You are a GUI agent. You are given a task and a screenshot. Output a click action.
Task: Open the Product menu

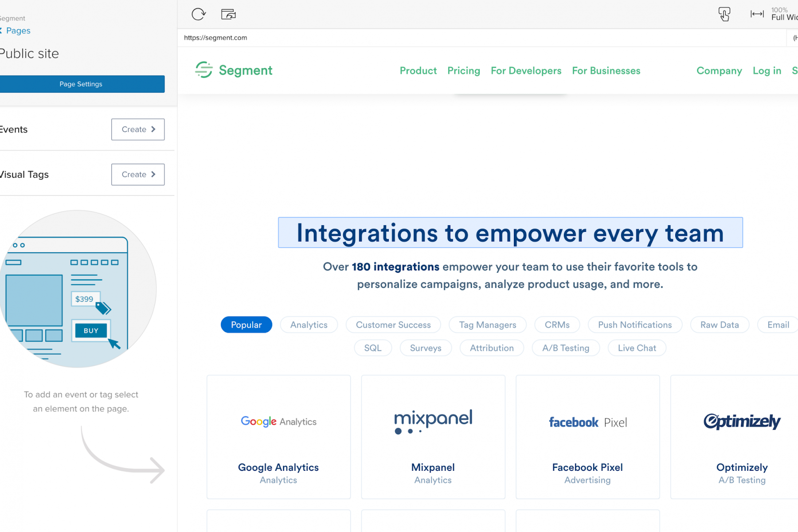[418, 71]
